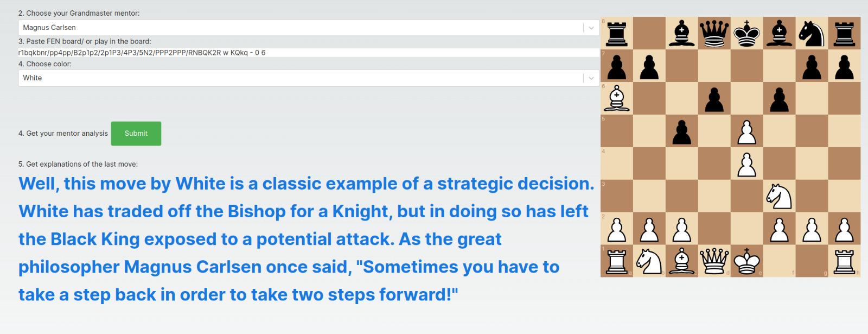Select the black rook on a8

click(x=617, y=33)
